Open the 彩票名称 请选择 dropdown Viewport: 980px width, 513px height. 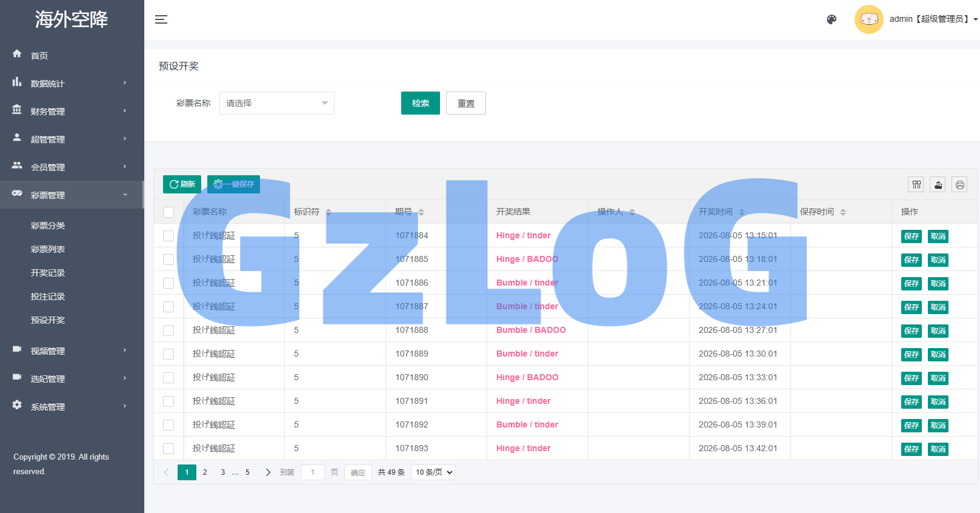tap(277, 103)
